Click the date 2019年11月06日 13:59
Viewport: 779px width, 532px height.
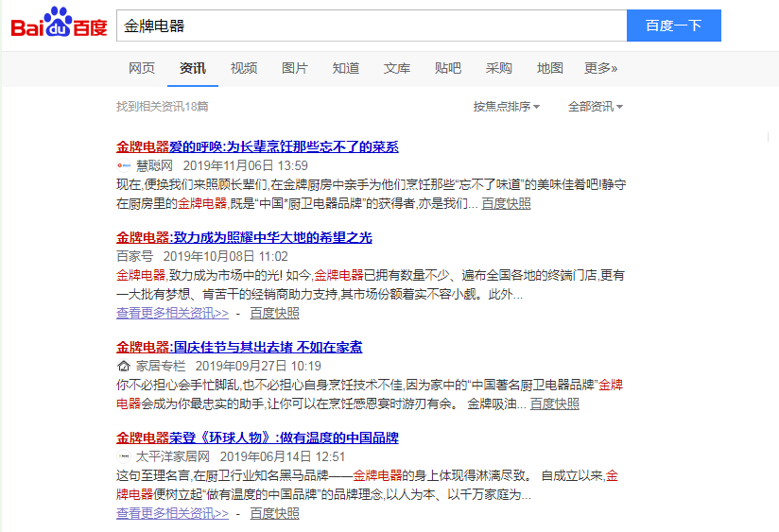[246, 165]
